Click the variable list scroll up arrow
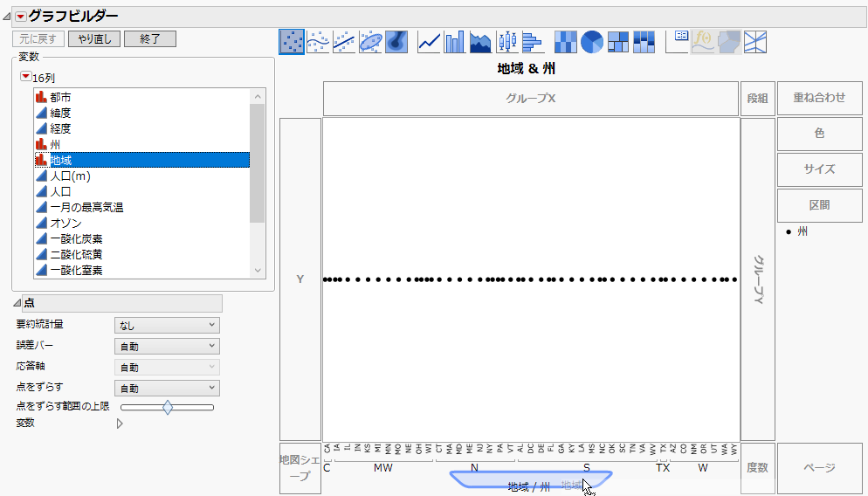 coord(258,96)
